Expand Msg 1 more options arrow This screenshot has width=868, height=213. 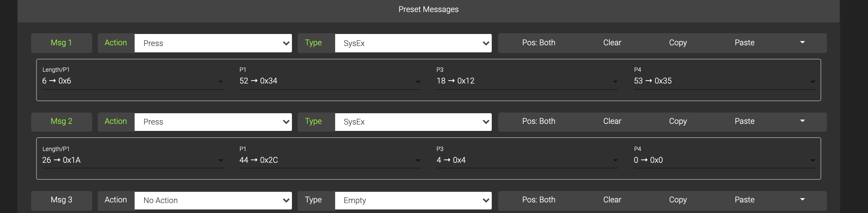802,42
